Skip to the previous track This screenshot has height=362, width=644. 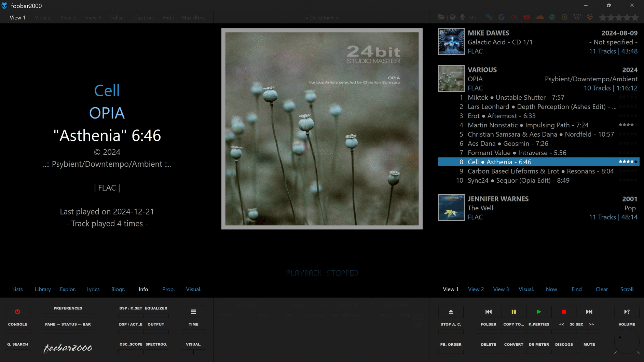489,311
